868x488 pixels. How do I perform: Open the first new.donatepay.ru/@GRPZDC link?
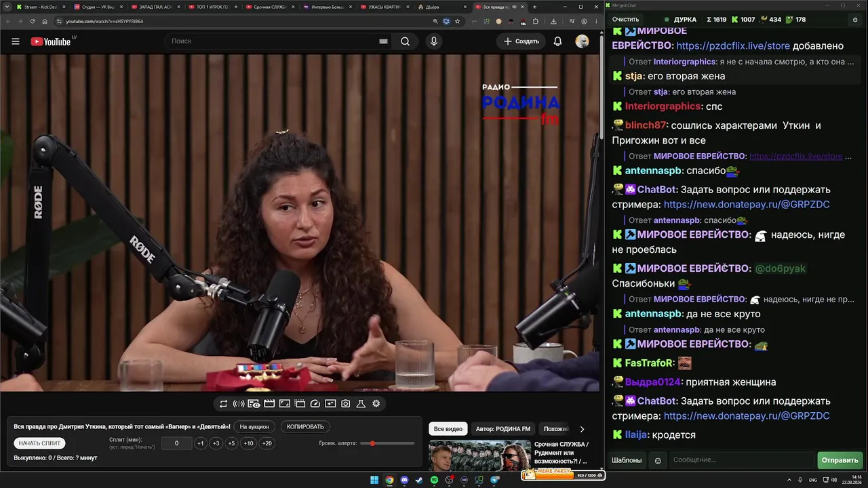[x=747, y=205]
